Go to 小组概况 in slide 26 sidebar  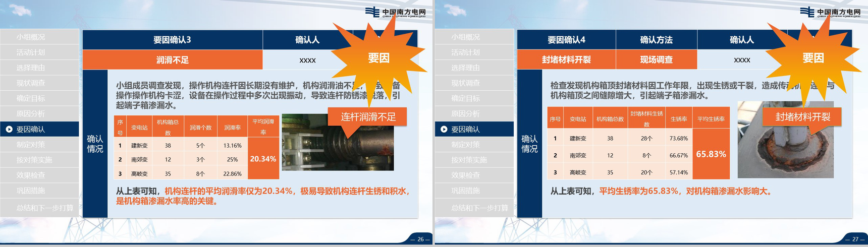(31, 37)
